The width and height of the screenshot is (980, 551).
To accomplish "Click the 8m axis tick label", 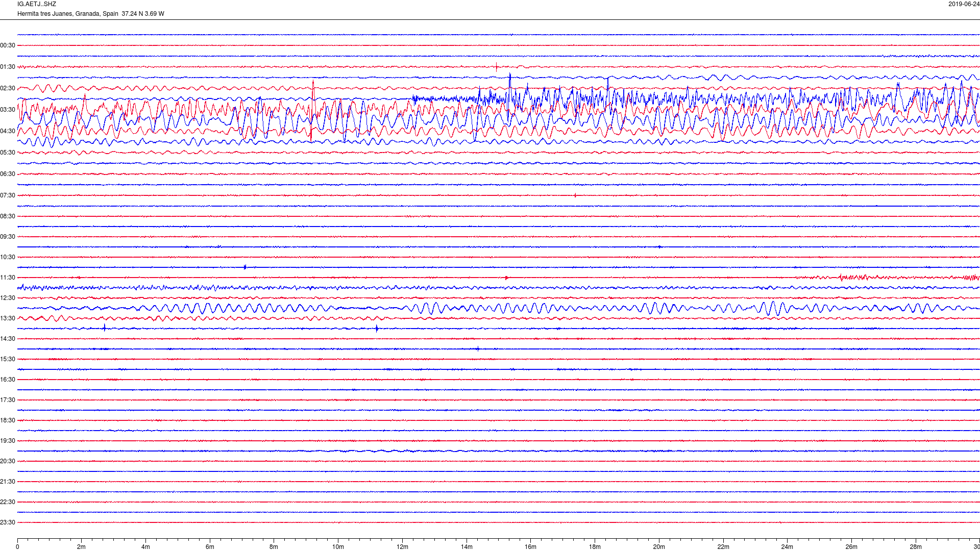I will pos(274,547).
